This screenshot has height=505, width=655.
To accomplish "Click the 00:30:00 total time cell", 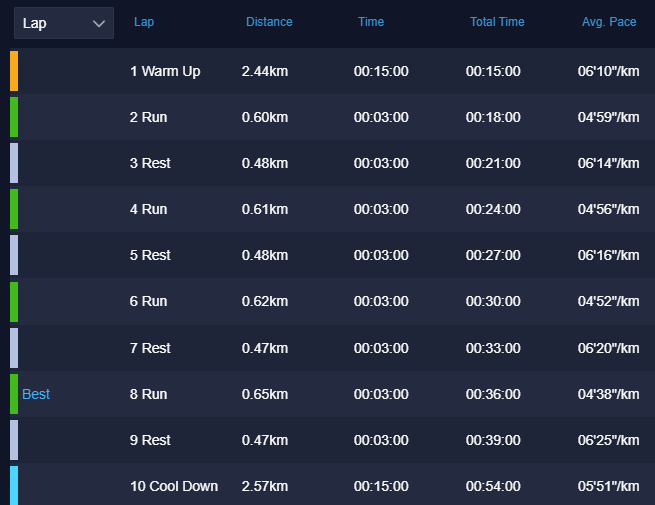I will (x=493, y=301).
